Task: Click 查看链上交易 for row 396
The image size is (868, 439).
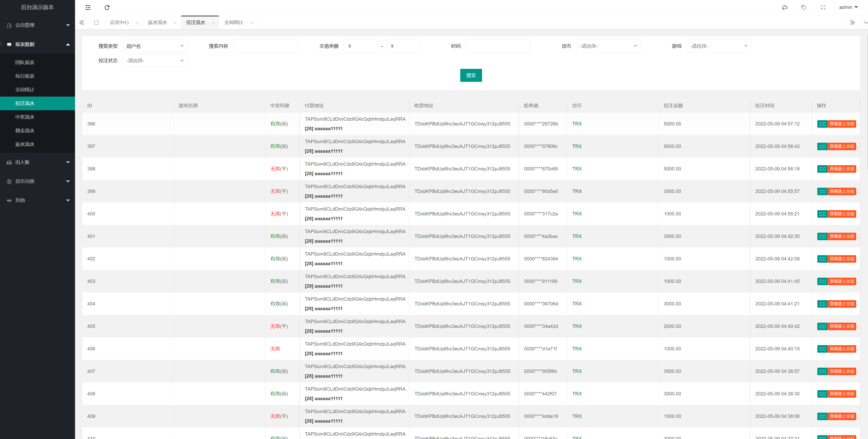Action: [x=841, y=124]
